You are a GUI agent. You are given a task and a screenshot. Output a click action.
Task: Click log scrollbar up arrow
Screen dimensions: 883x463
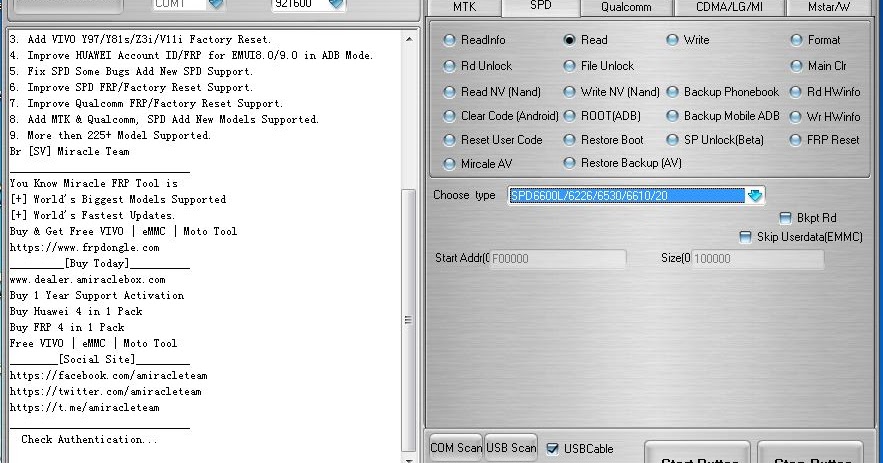coord(409,39)
